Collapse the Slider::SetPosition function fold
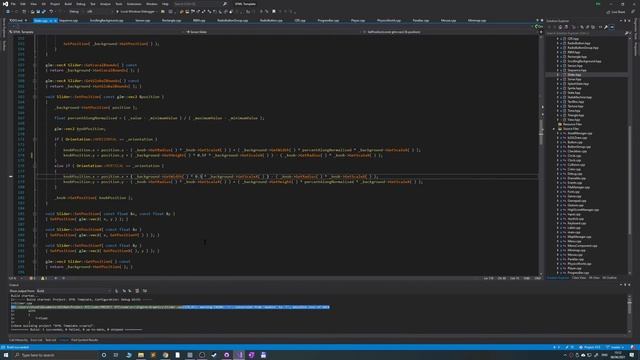 click(x=35, y=97)
